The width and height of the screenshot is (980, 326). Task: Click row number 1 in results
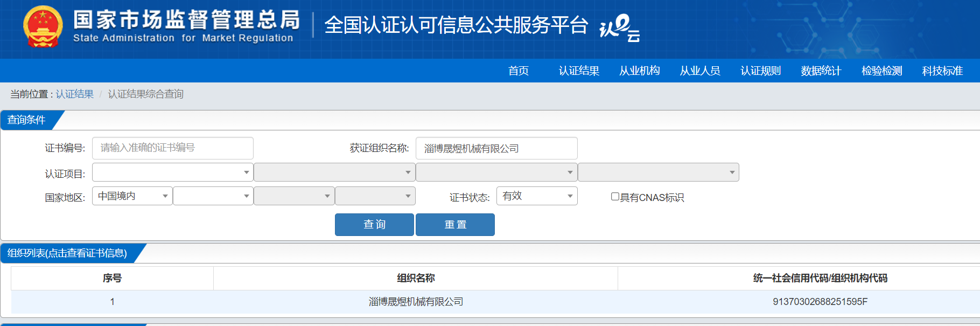coord(112,302)
